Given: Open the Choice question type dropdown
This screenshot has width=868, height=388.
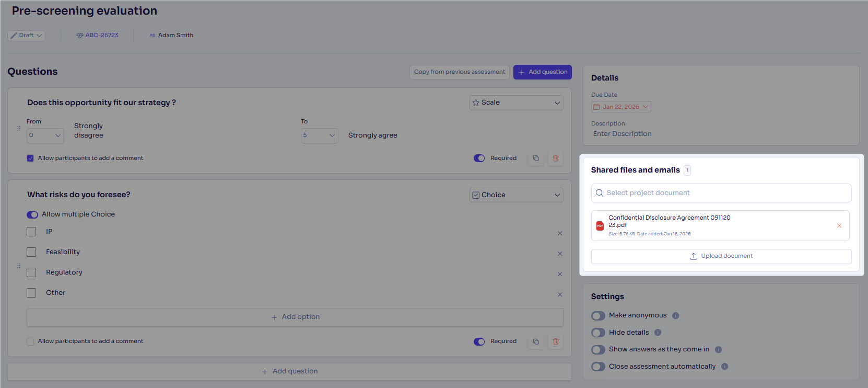Looking at the screenshot, I should point(516,195).
